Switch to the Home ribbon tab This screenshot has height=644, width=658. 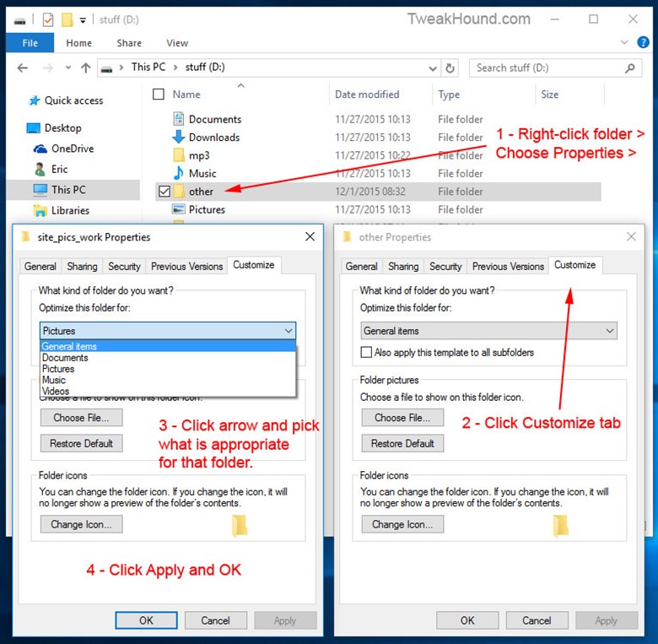pyautogui.click(x=79, y=43)
